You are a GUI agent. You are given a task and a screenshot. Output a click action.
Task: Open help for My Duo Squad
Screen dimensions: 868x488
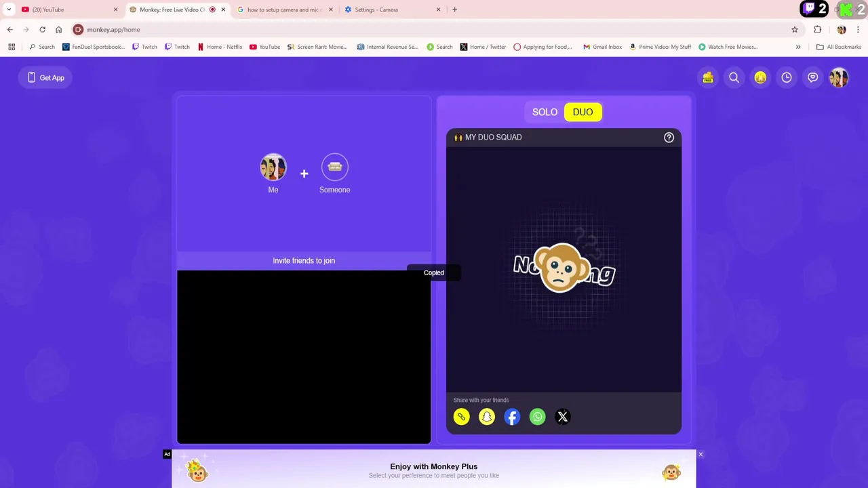(669, 138)
